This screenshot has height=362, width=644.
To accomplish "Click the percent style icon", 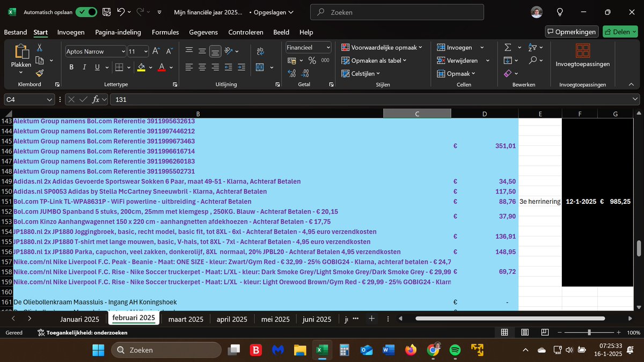I will (x=312, y=61).
